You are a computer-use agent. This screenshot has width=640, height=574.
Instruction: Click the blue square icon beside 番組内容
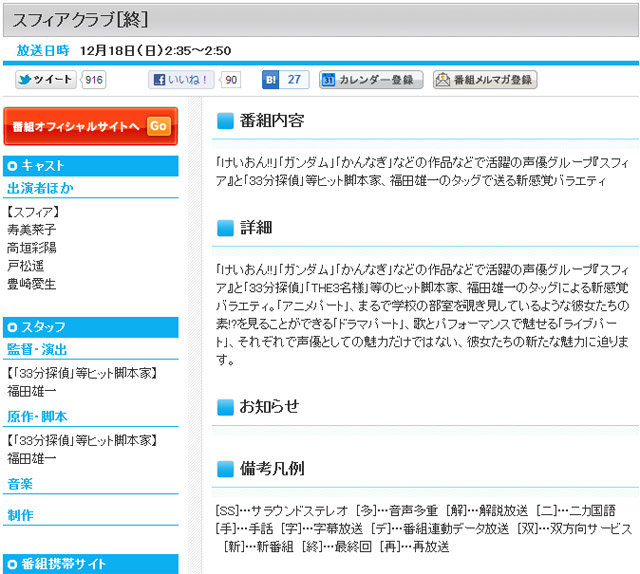(225, 121)
